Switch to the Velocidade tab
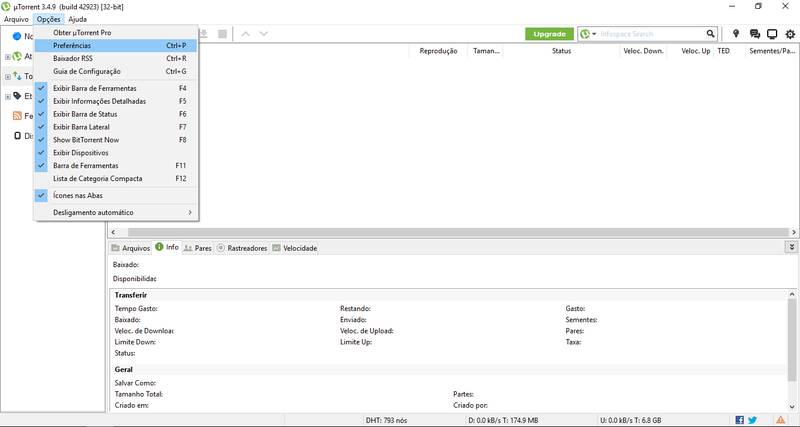Image resolution: width=800 pixels, height=427 pixels. (x=294, y=248)
